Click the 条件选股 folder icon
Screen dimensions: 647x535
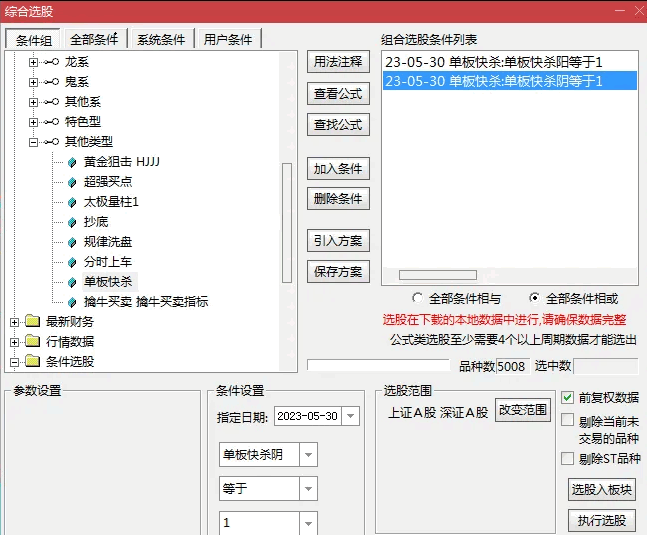(32, 361)
